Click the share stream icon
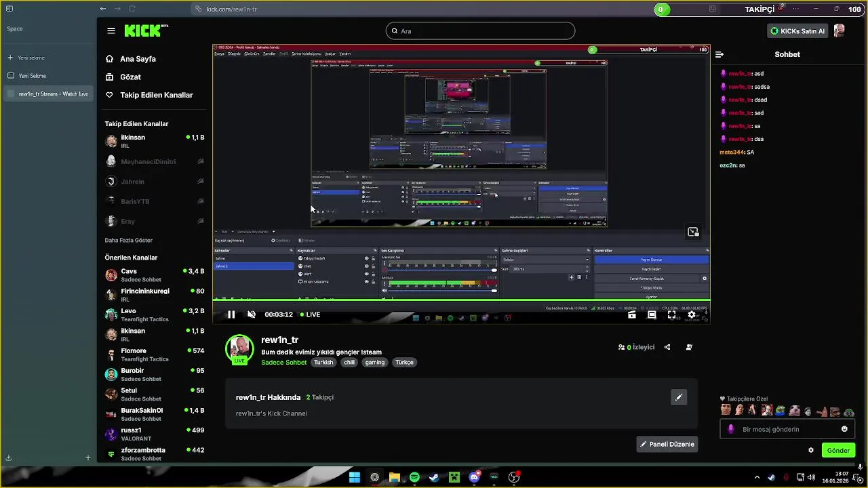 pyautogui.click(x=667, y=347)
